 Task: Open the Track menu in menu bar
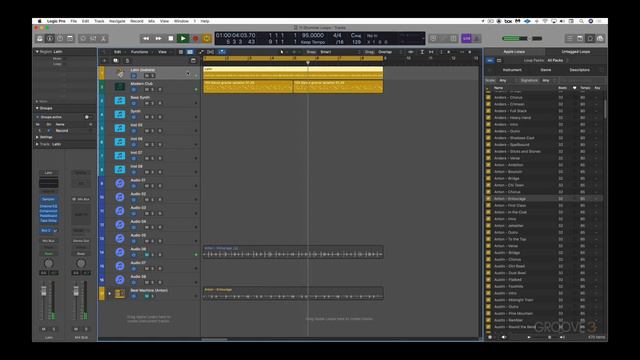[99, 21]
